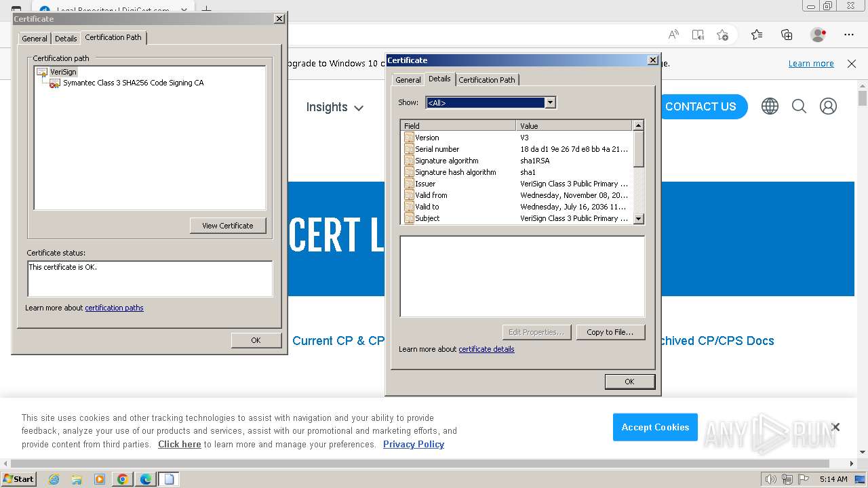868x488 pixels.
Task: Click the CONTACT US button
Action: click(701, 106)
